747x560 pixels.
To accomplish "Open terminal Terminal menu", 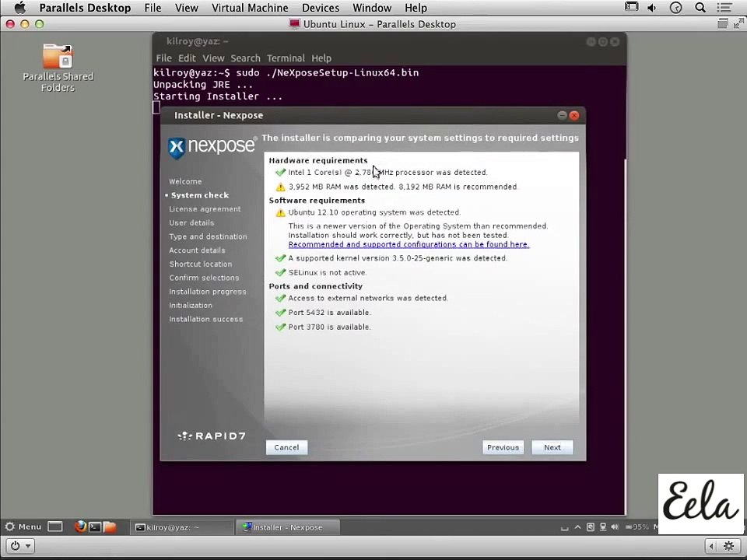I will click(286, 58).
